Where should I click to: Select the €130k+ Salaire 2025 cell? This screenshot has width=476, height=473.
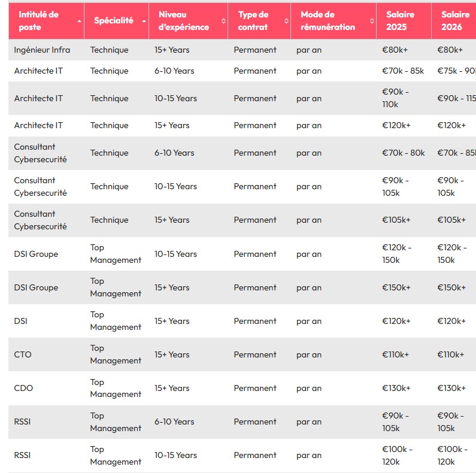coord(396,388)
